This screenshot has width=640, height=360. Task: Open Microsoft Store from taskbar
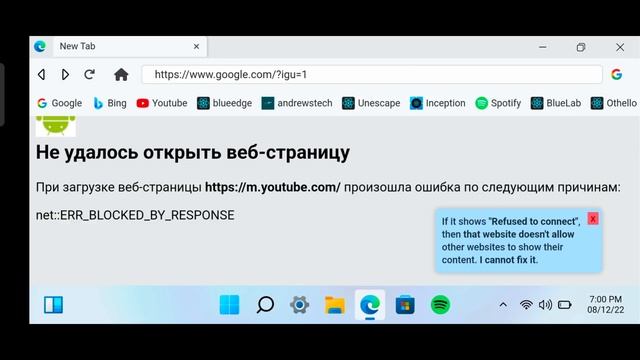click(x=405, y=305)
